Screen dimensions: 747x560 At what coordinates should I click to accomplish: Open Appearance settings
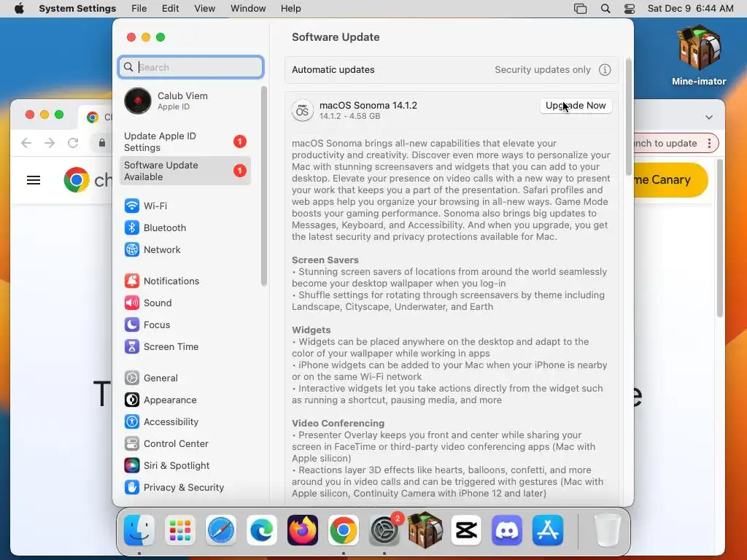pos(186,400)
